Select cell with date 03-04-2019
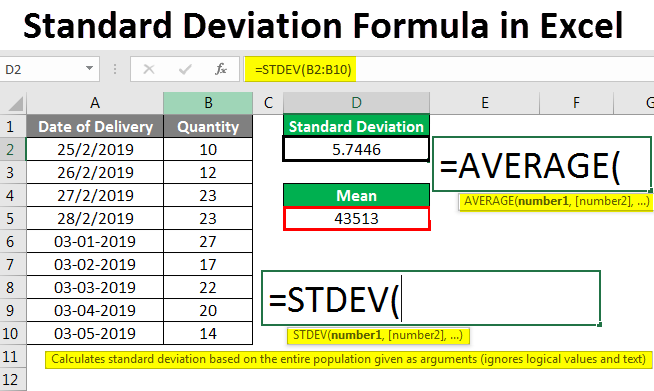Image resolution: width=654 pixels, height=391 pixels. click(x=95, y=310)
